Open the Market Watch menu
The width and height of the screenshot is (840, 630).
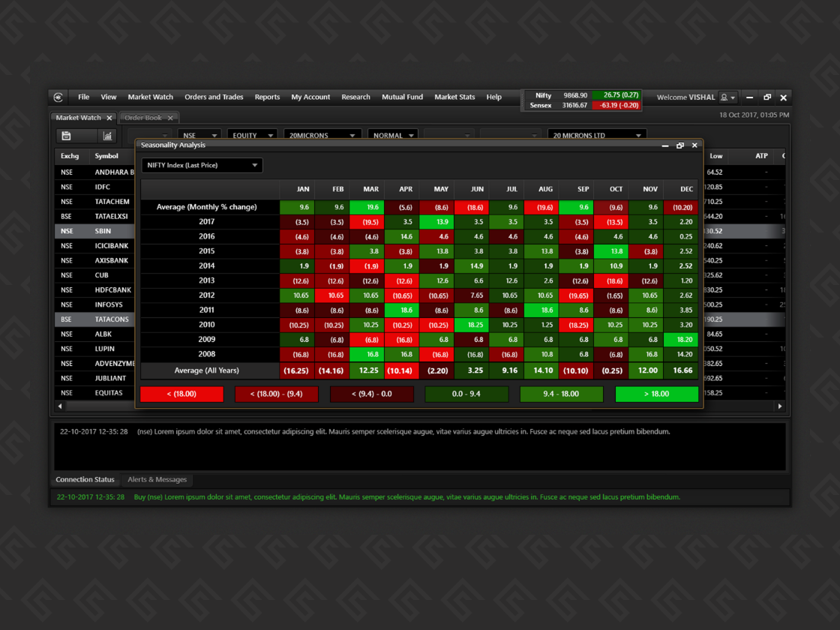pyautogui.click(x=151, y=97)
